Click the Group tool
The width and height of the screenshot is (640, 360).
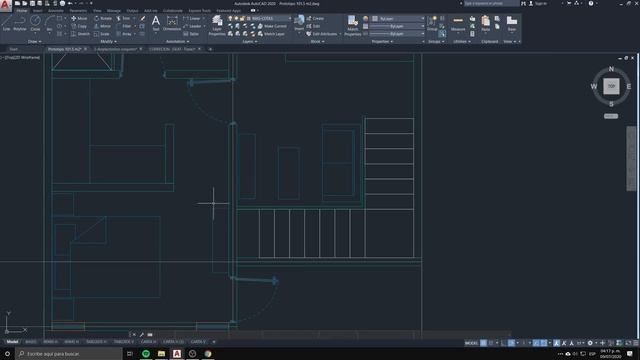[432, 23]
